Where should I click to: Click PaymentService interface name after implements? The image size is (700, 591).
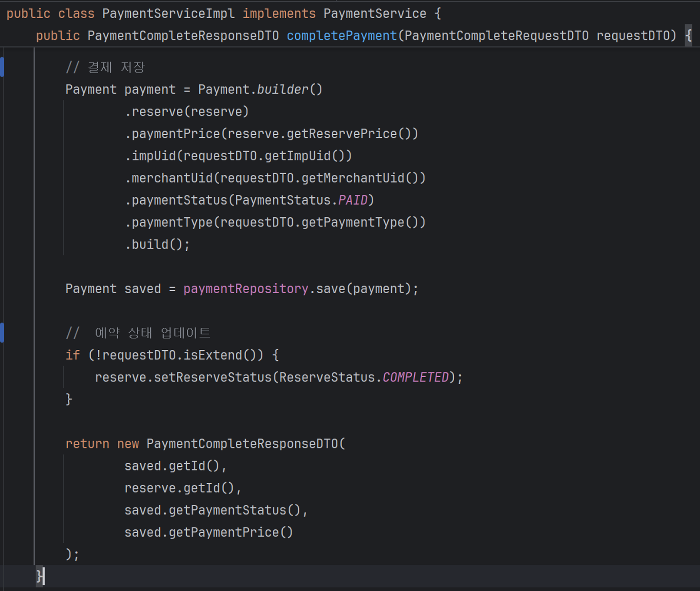click(375, 14)
